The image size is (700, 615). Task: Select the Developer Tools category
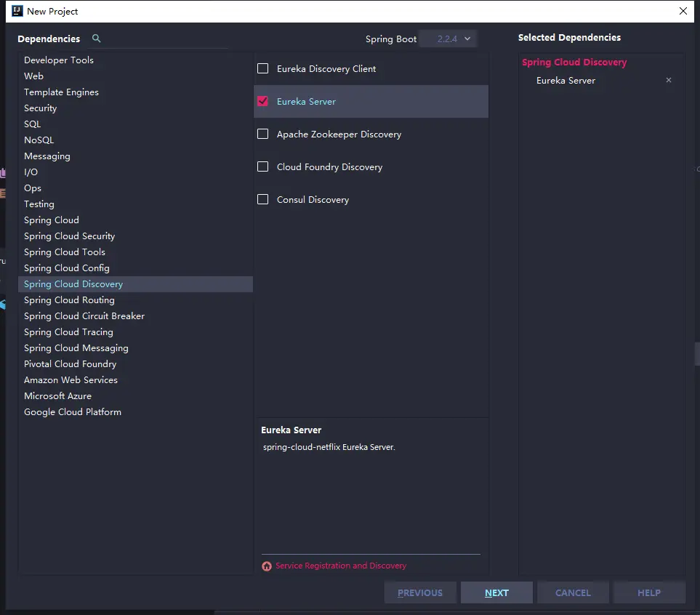[x=136, y=60]
